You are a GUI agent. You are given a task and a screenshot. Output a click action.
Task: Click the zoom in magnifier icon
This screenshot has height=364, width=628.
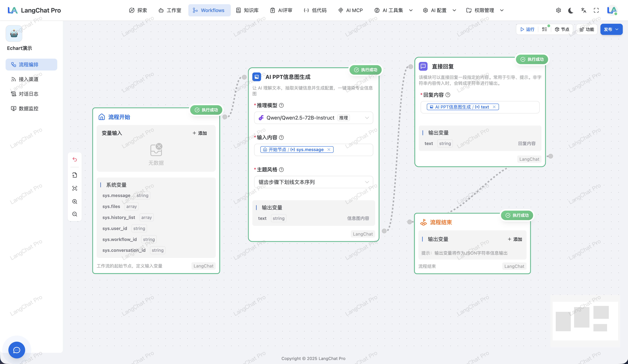pos(75,201)
